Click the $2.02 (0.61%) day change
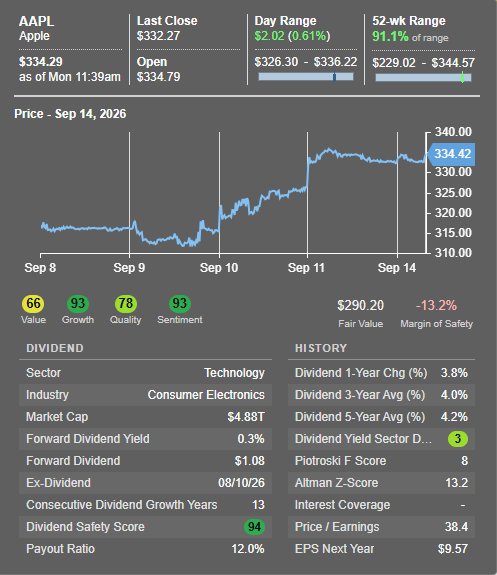This screenshot has height=575, width=497. pos(292,36)
